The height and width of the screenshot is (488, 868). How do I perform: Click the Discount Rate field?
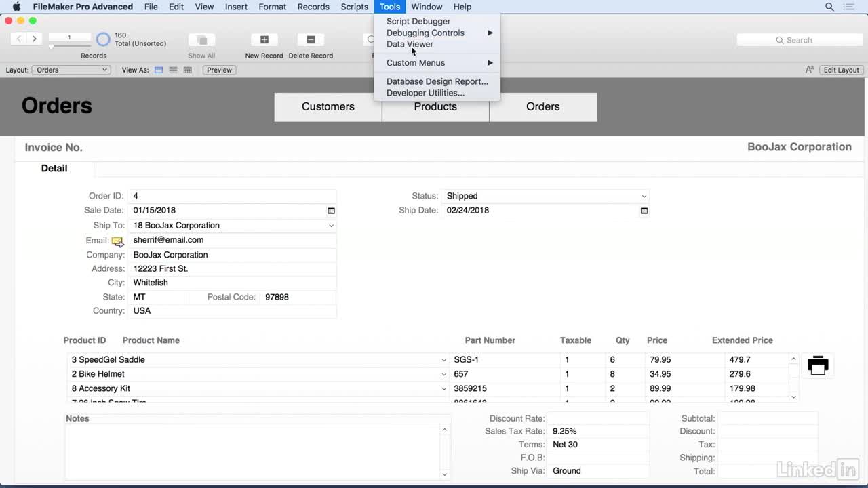[598, 418]
